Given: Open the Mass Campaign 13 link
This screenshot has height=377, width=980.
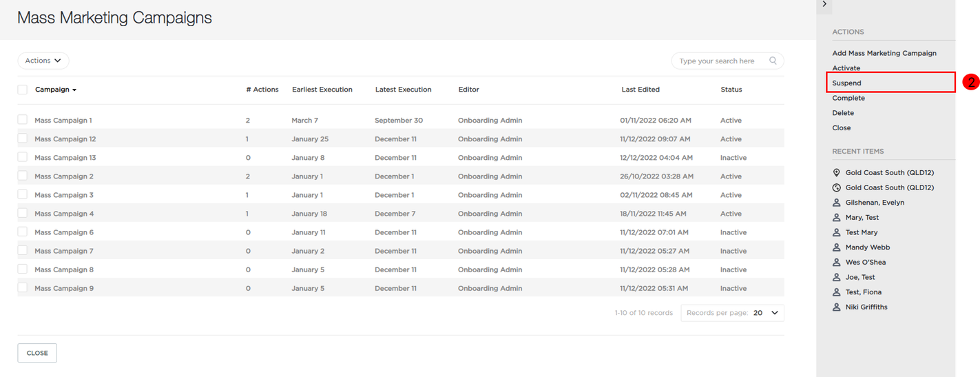Looking at the screenshot, I should 65,158.
